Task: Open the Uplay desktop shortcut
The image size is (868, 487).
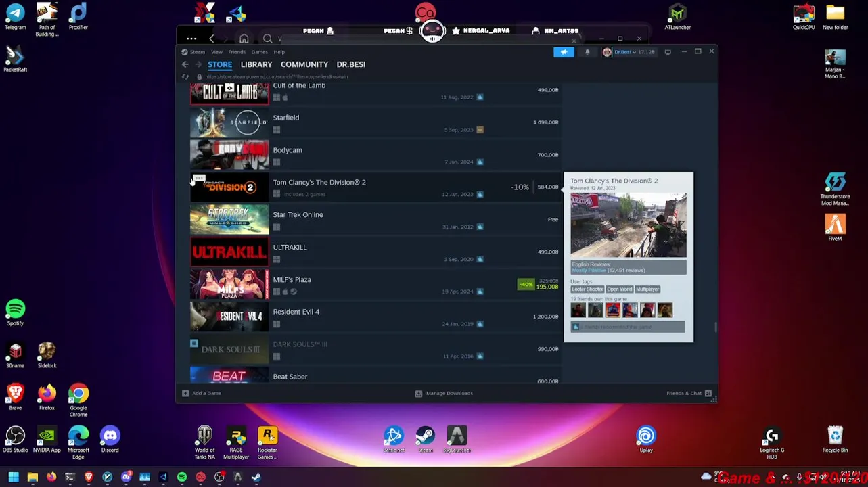Action: 646,440
